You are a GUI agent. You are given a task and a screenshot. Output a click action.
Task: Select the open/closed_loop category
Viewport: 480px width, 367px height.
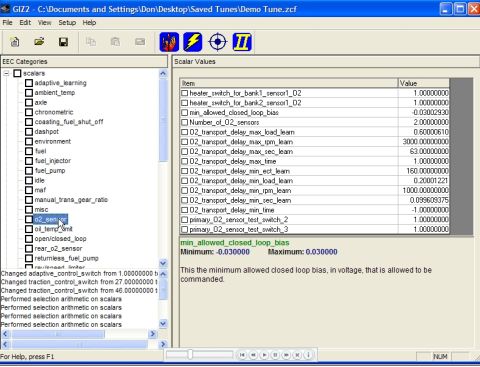pos(60,239)
